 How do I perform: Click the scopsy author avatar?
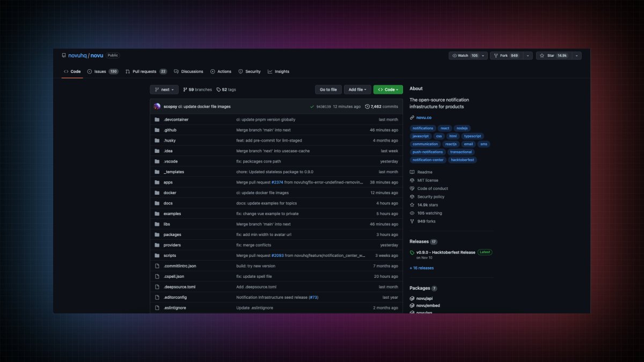(157, 106)
